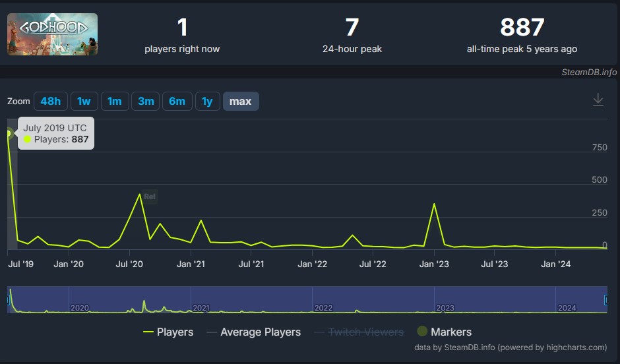Set zoom range to 1w
The image size is (620, 364).
[x=84, y=101]
